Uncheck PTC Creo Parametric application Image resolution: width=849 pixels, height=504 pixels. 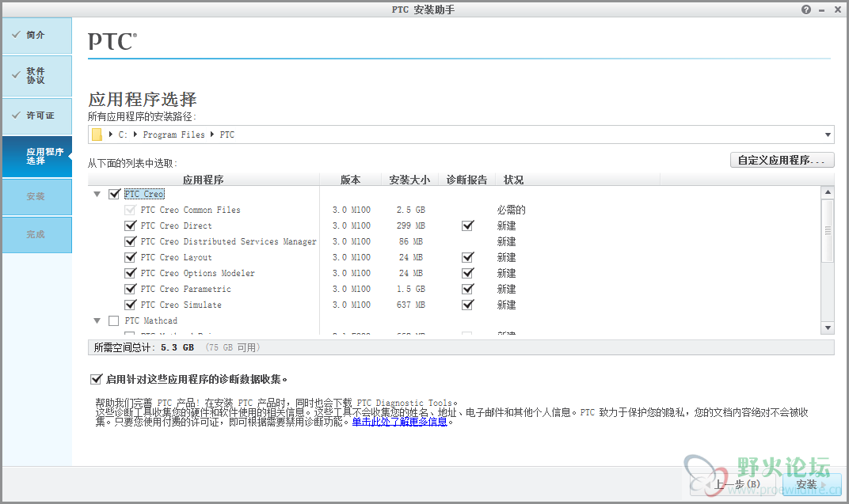tap(130, 289)
